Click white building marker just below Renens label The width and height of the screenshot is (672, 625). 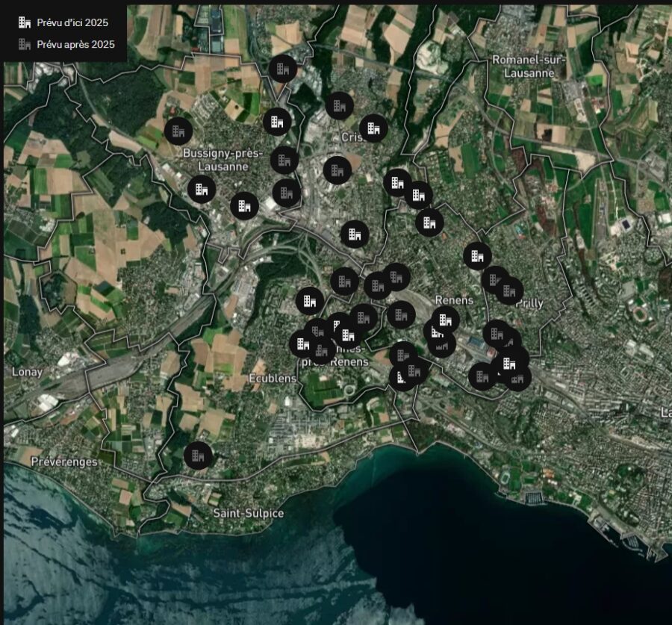444,320
